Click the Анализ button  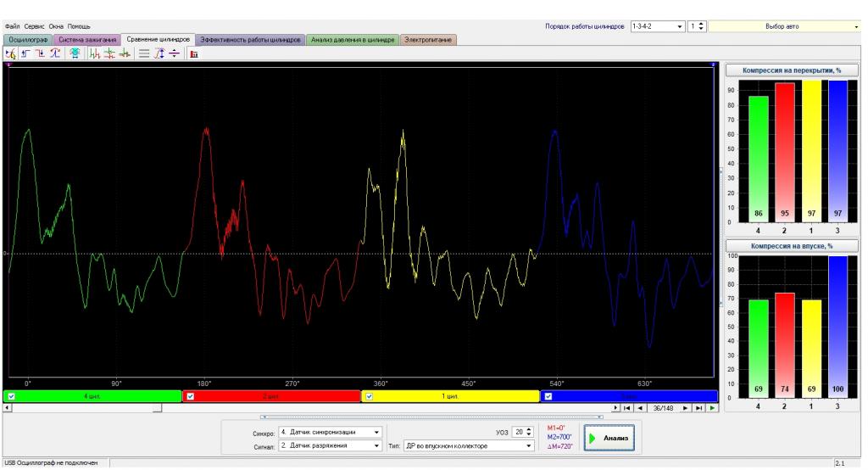[609, 438]
